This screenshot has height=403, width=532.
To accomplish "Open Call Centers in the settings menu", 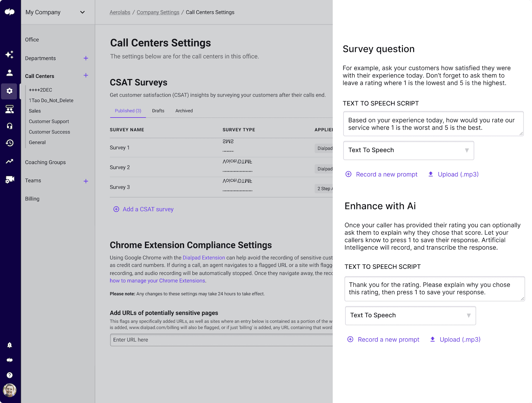I will [40, 76].
